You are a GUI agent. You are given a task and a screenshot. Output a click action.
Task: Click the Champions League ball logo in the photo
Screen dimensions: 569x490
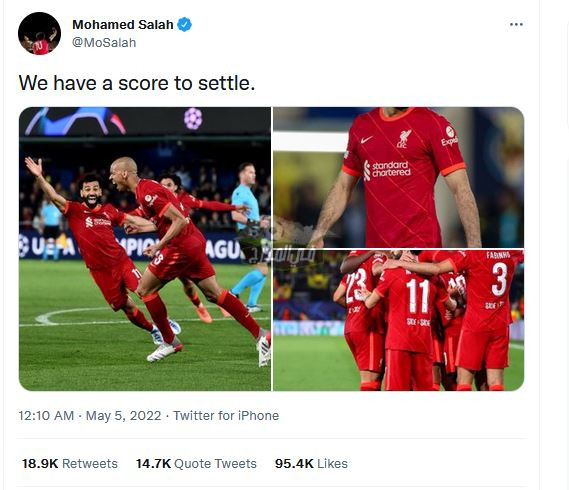coord(193,118)
